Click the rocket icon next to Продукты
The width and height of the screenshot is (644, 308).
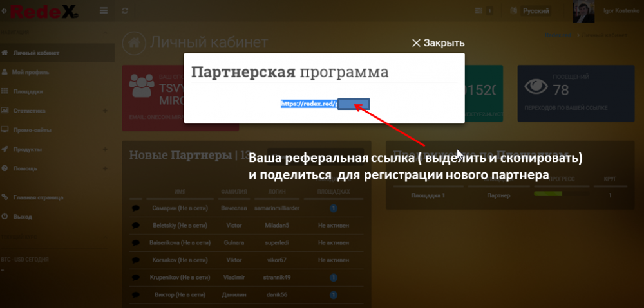coord(5,149)
